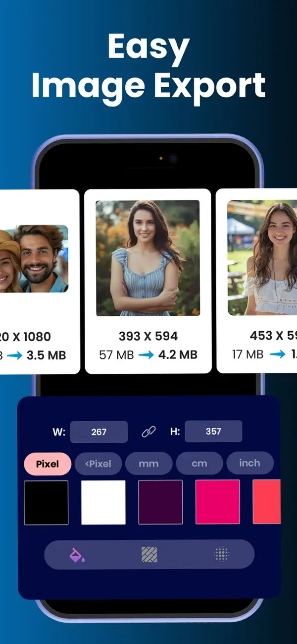Image resolution: width=297 pixels, height=644 pixels.
Task: Choose the diagonal hatch pattern icon
Action: click(x=149, y=554)
